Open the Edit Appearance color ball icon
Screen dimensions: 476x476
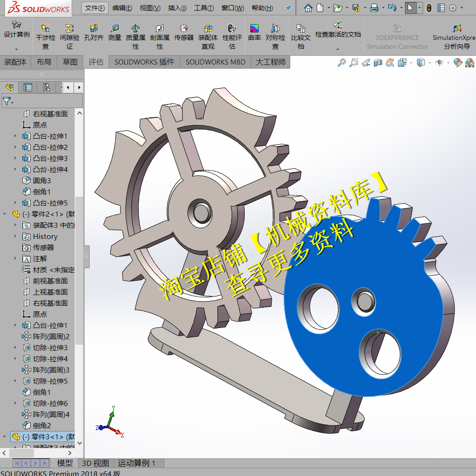pos(458,63)
